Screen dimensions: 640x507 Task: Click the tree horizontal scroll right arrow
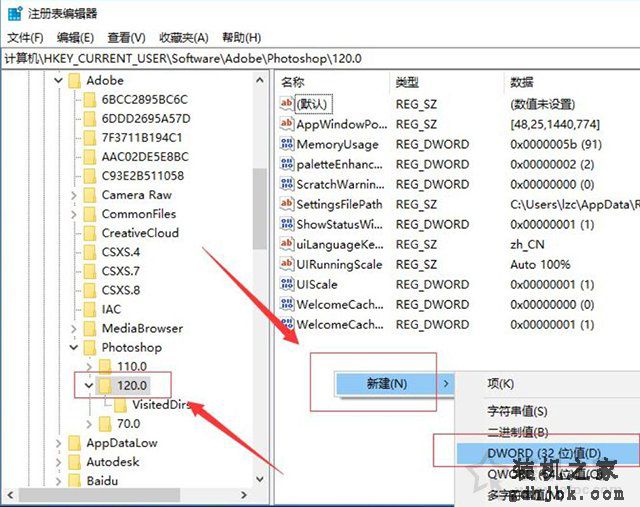(244, 495)
